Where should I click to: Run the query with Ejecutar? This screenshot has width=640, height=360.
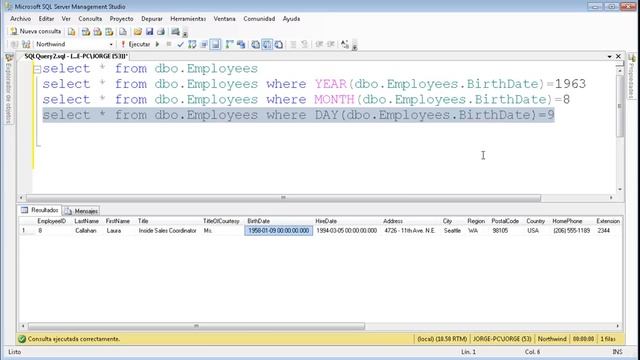tap(135, 44)
